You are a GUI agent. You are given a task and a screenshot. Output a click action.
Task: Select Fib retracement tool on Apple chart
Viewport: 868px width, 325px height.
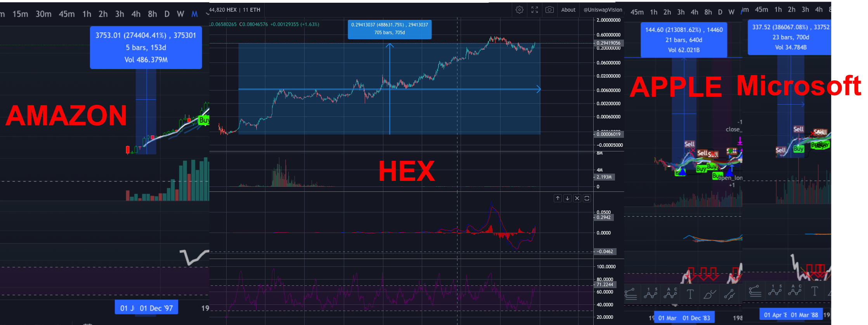point(631,294)
